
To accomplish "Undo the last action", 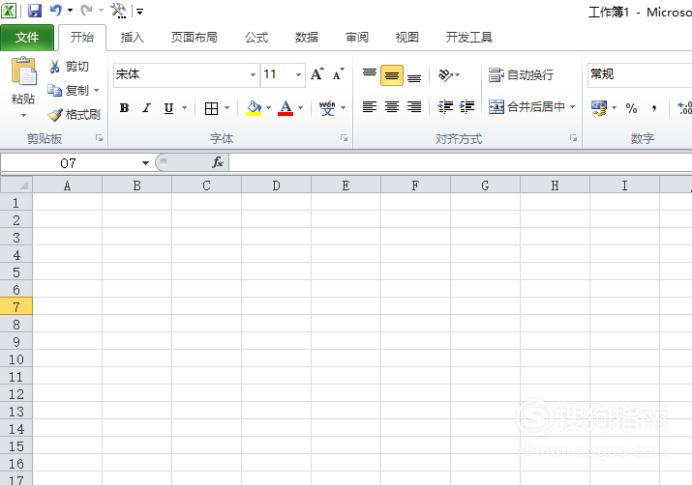I will coord(56,11).
